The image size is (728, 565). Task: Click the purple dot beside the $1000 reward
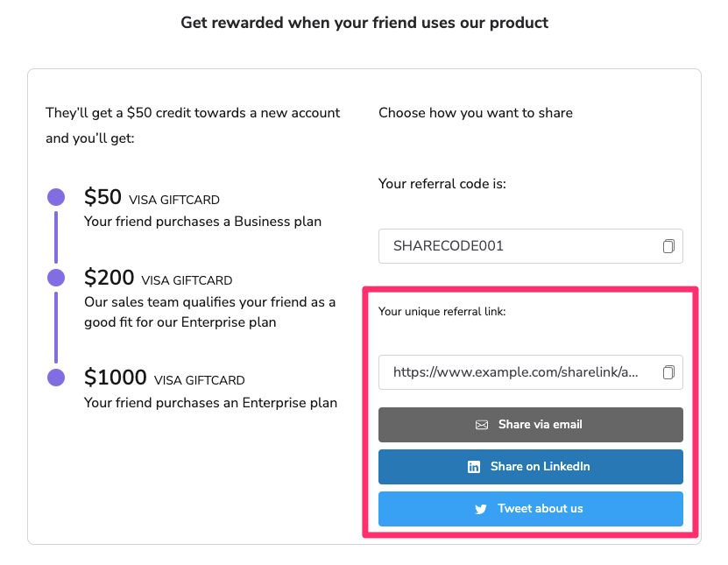point(56,378)
